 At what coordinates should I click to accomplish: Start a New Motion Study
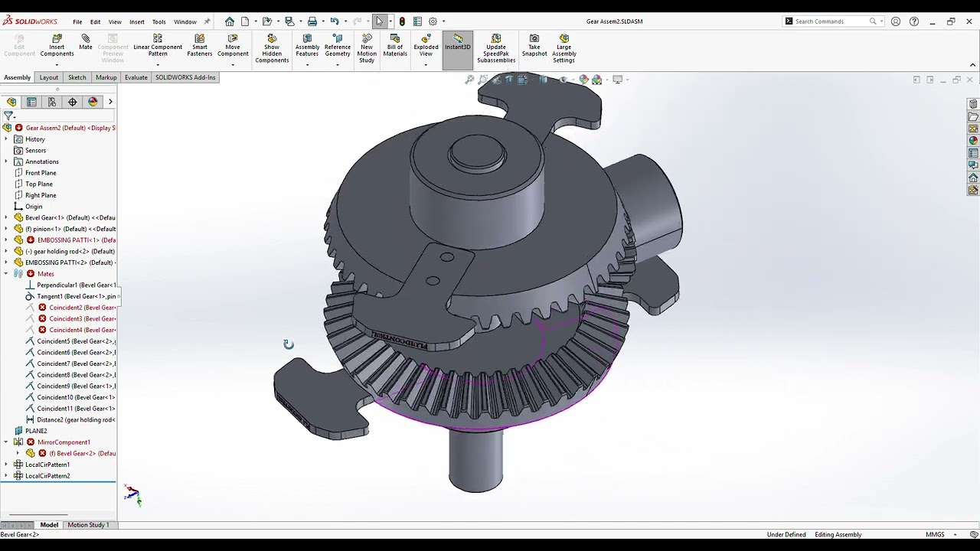click(x=367, y=49)
